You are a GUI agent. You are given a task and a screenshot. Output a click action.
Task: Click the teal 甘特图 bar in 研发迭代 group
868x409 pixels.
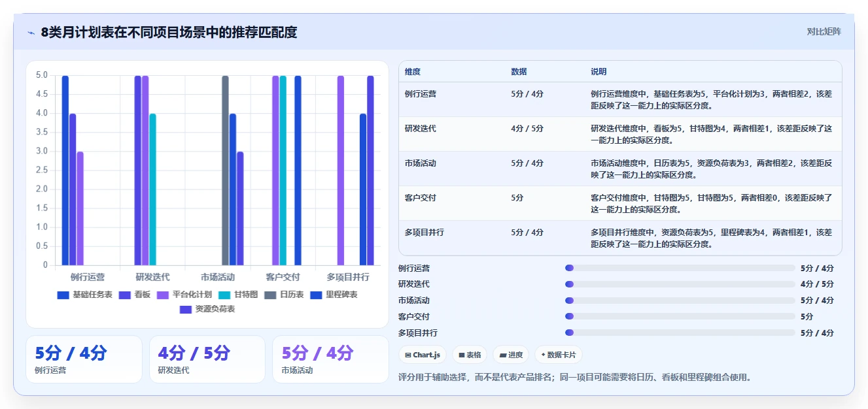152,189
